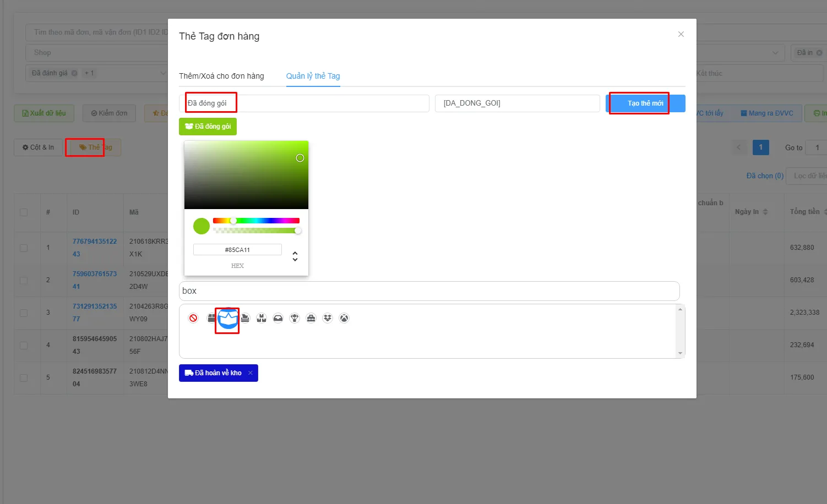Choose the Dropbox logo icon
The height and width of the screenshot is (504, 827).
tap(328, 318)
